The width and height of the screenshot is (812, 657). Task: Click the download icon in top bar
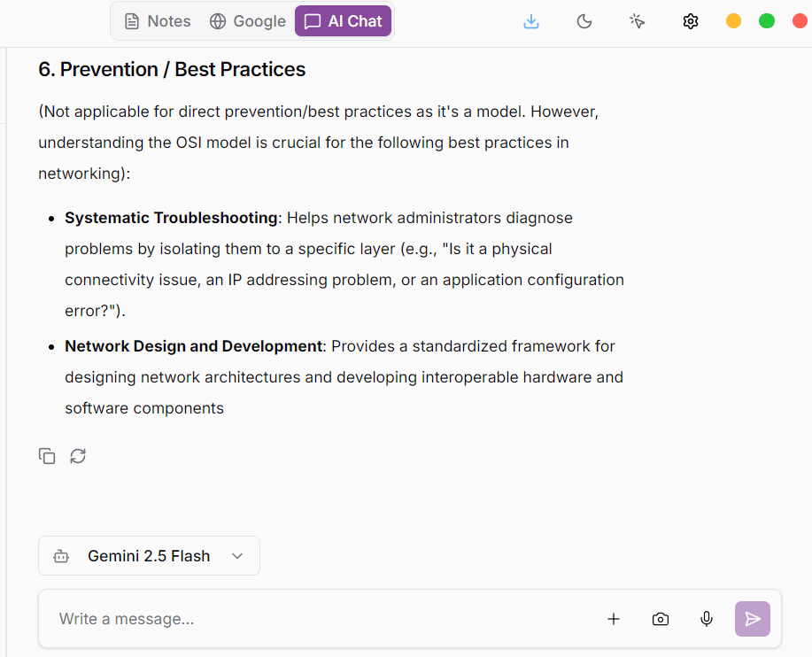pyautogui.click(x=531, y=21)
